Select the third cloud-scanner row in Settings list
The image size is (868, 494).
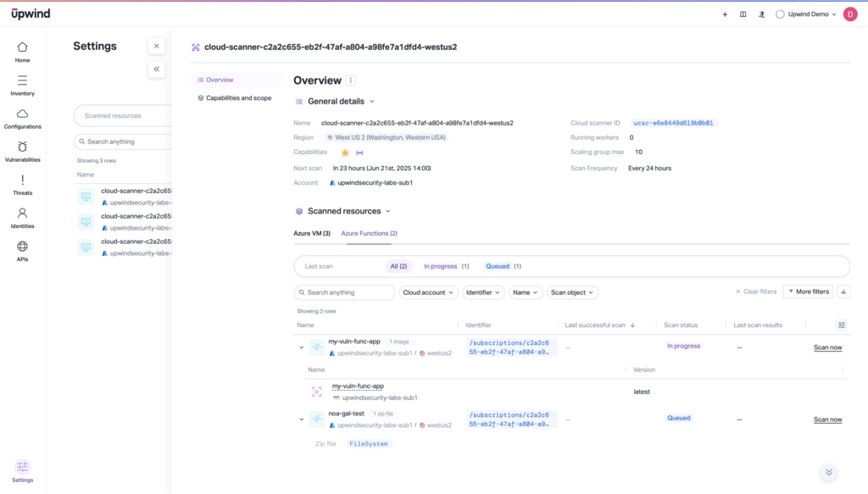pos(124,247)
